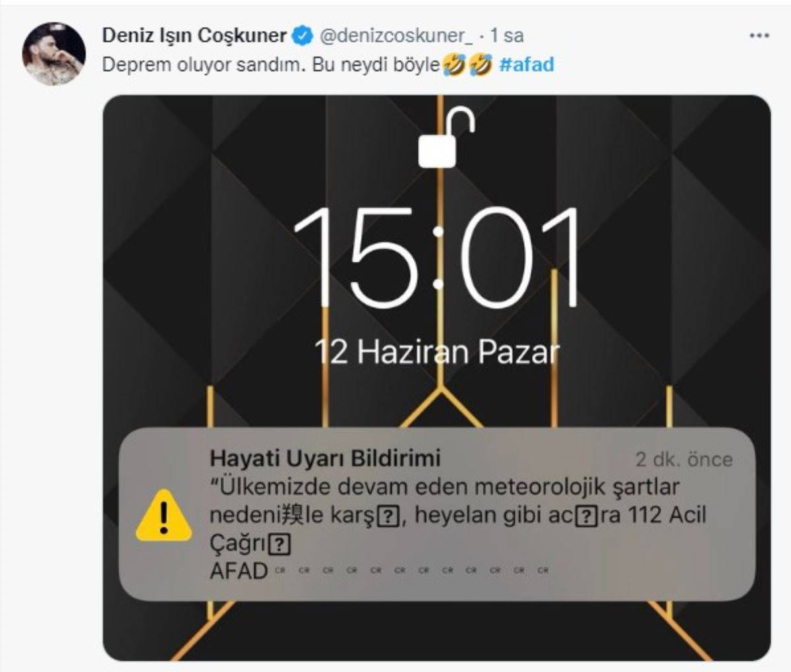Screen dimensions: 791x672
Task: Click the yellow warning triangle icon
Action: pyautogui.click(x=163, y=516)
